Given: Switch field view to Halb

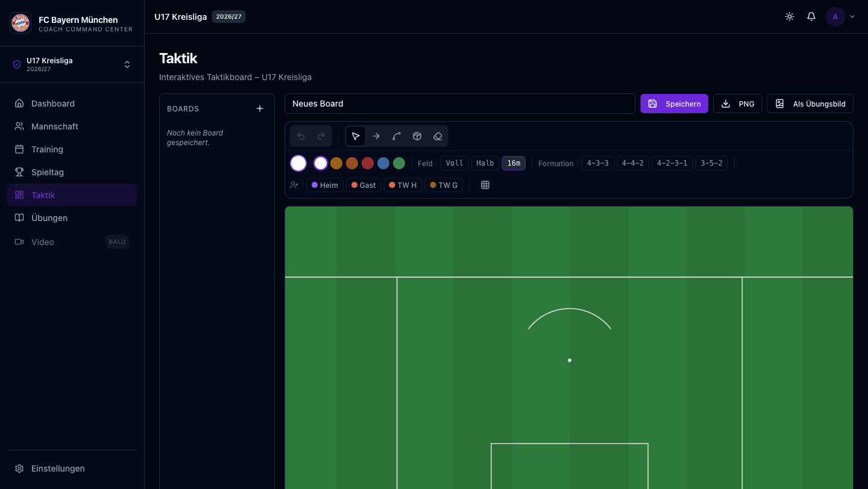Looking at the screenshot, I should (485, 163).
